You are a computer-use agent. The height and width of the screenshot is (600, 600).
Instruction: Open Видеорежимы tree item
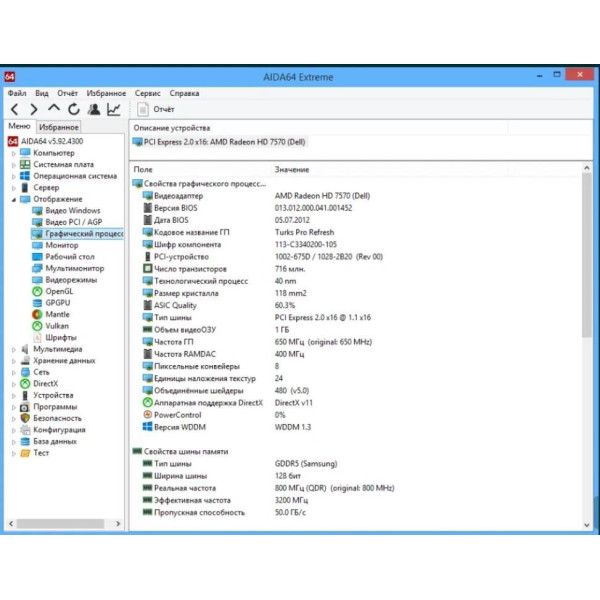point(65,280)
